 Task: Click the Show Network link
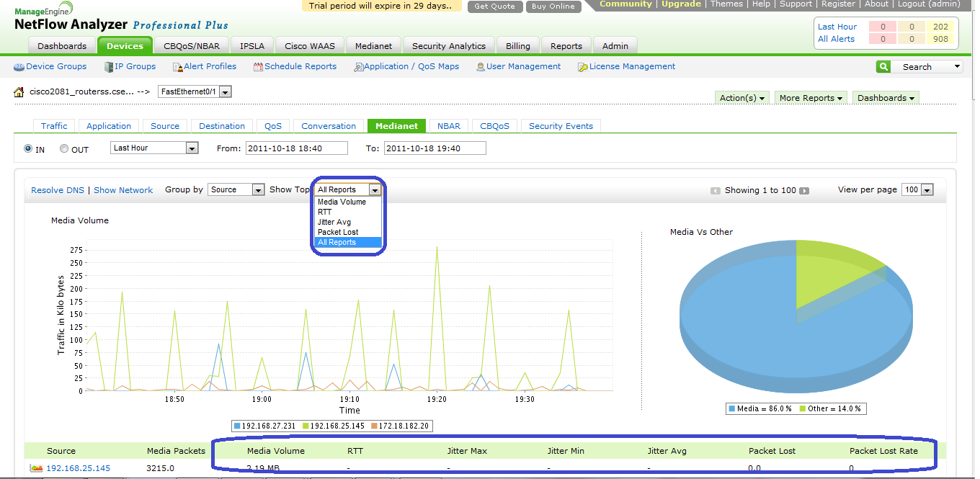[x=123, y=190]
